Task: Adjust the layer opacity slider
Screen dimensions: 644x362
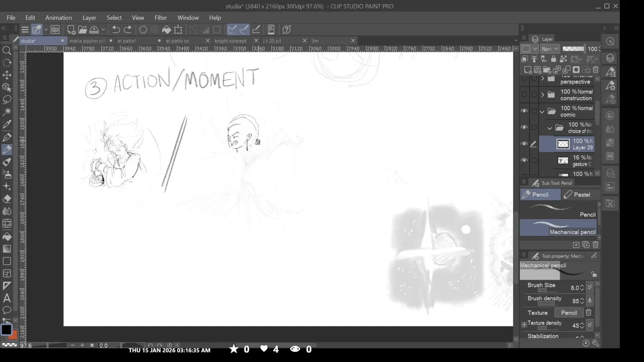Action: pos(574,49)
